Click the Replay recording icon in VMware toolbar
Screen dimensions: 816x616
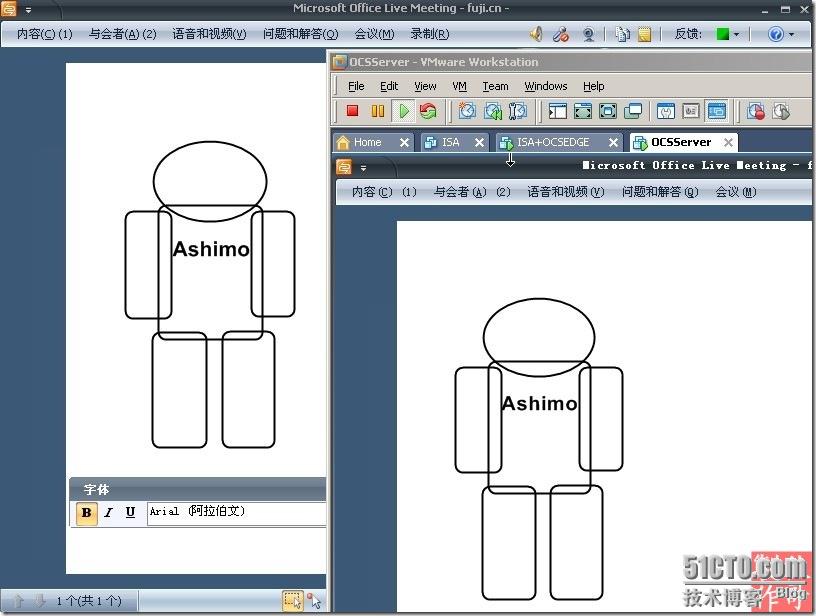click(x=781, y=111)
